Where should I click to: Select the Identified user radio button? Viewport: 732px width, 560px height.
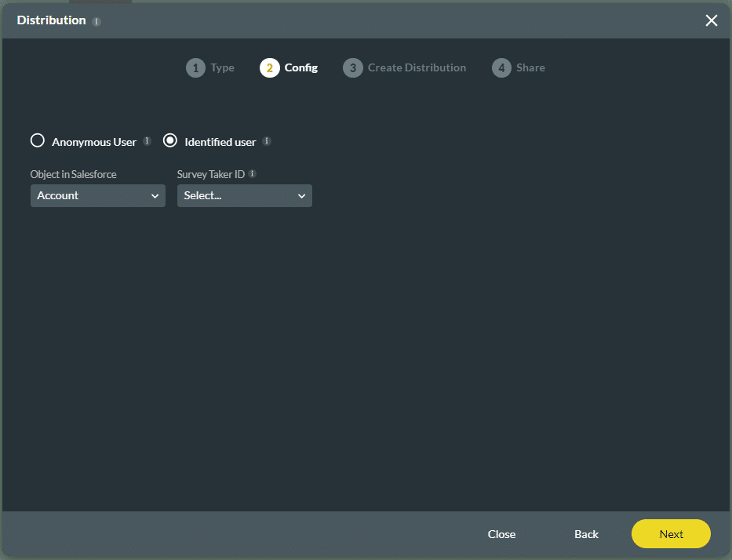170,141
